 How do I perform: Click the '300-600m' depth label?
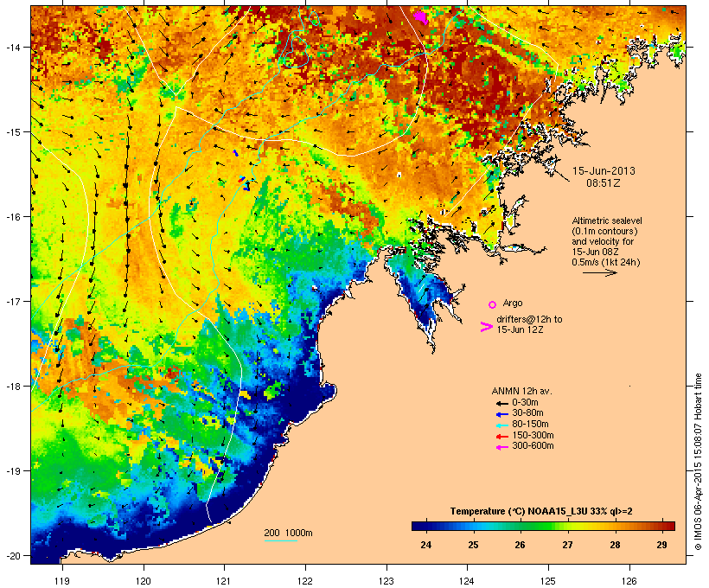tap(533, 446)
